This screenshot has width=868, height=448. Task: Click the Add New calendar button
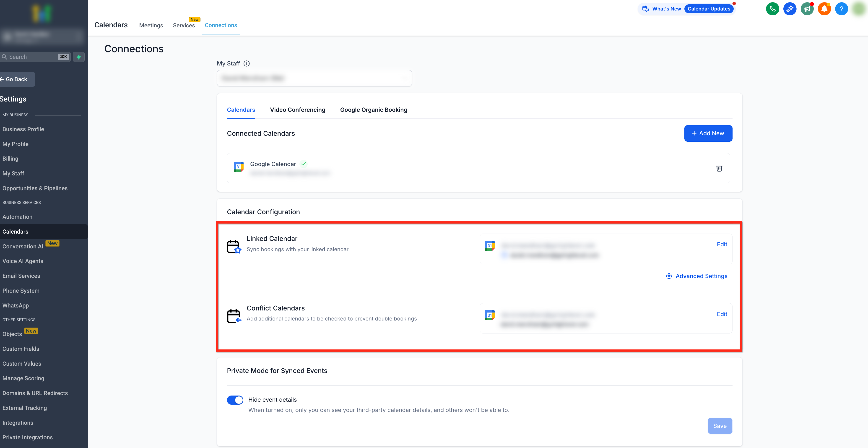(x=708, y=133)
